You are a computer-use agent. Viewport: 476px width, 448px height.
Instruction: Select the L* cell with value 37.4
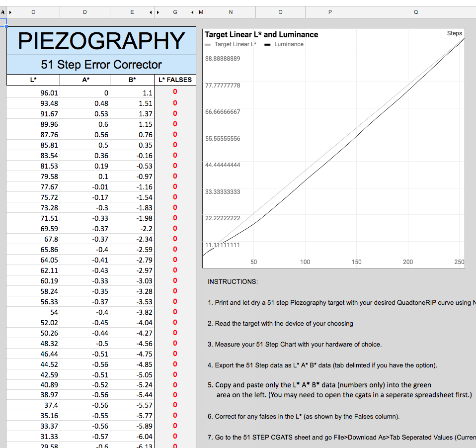pos(33,405)
